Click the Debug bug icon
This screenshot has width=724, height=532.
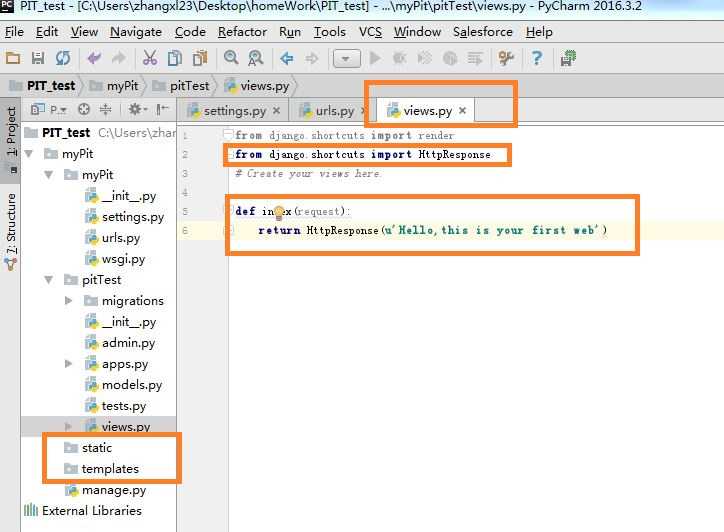pyautogui.click(x=400, y=58)
